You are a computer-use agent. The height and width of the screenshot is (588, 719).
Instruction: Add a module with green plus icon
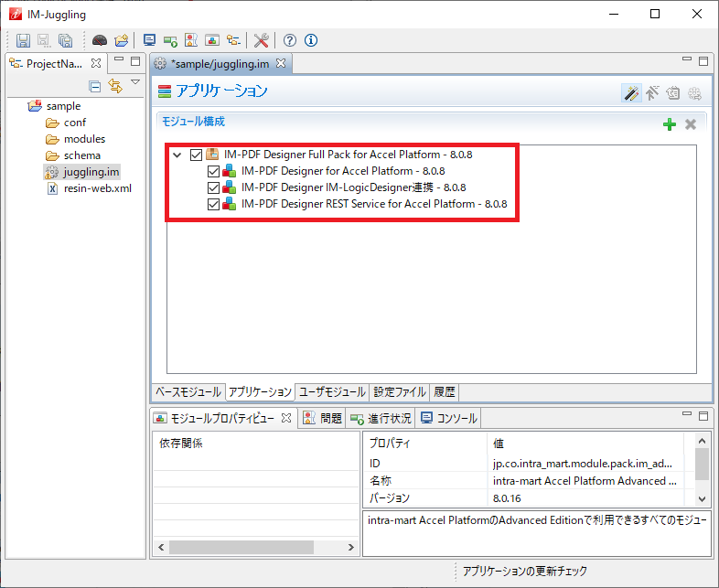(x=670, y=124)
